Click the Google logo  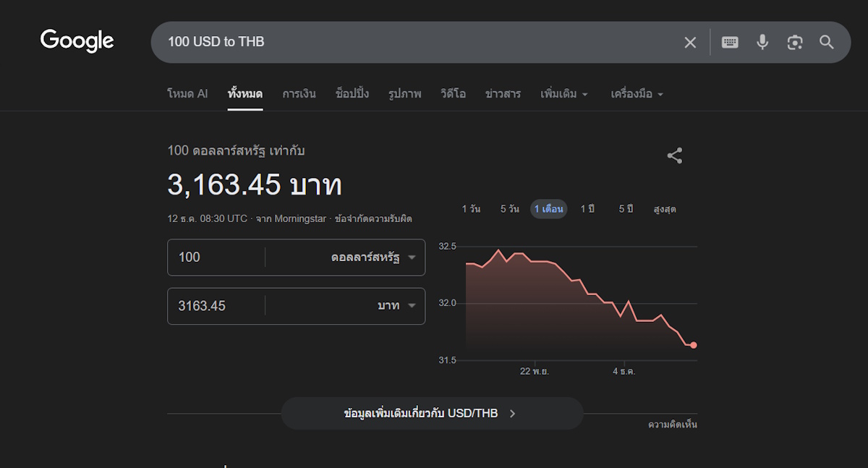click(77, 41)
